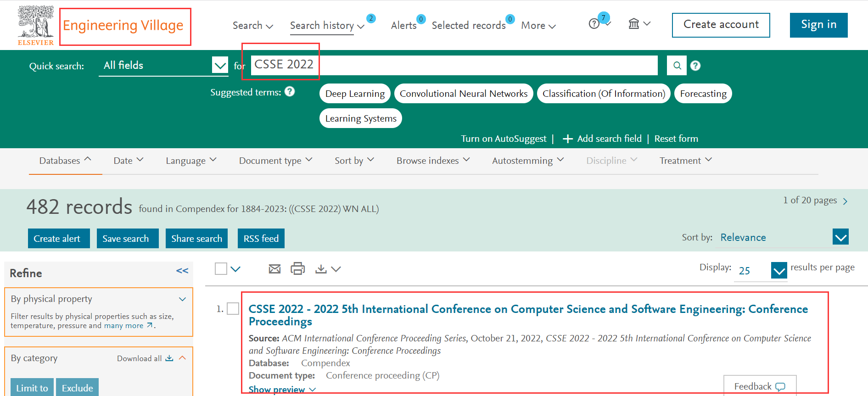Click Sign in button
868x396 pixels.
point(818,25)
